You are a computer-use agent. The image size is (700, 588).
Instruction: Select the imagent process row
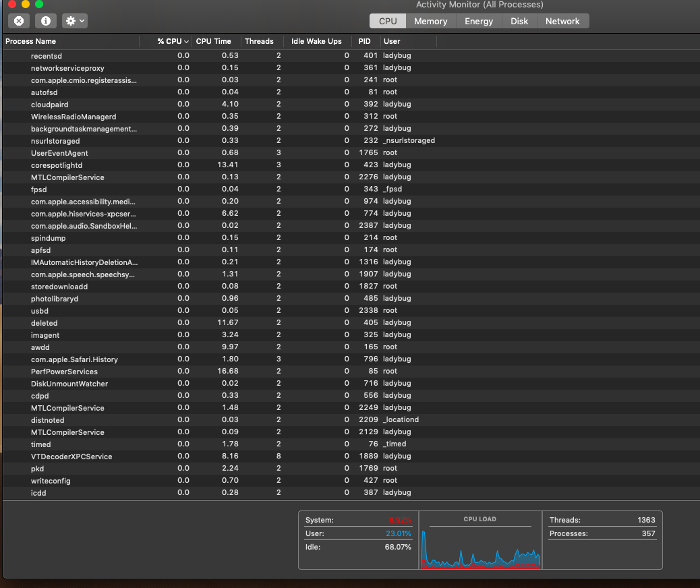[351, 335]
